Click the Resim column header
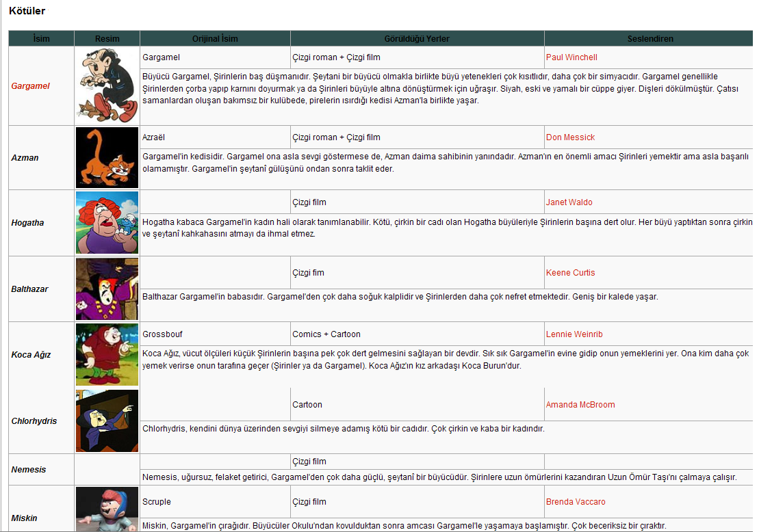 [x=107, y=39]
